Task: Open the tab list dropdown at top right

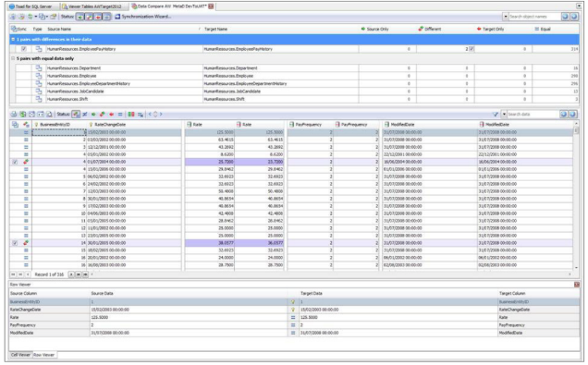Action: pyautogui.click(x=579, y=6)
